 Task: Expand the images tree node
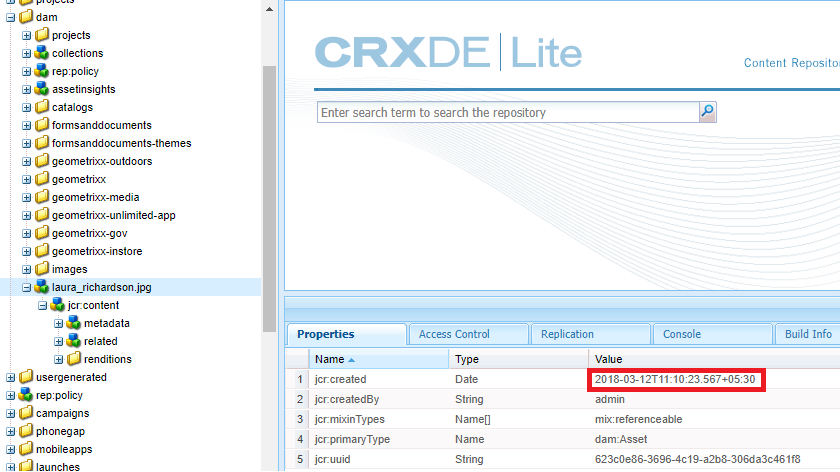[x=27, y=269]
